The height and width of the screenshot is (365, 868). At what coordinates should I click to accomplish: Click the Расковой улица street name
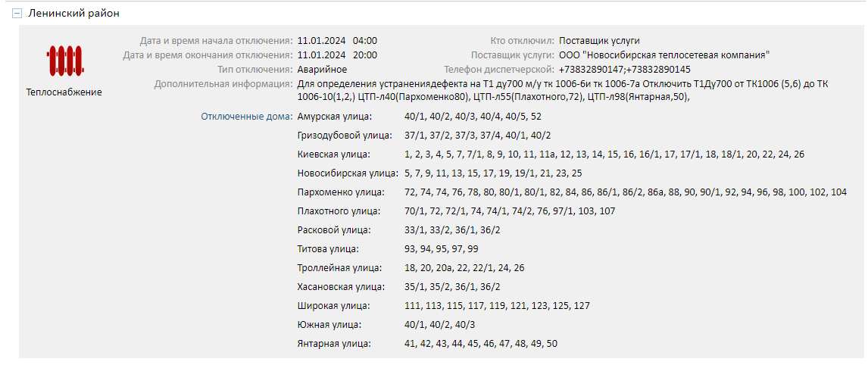coord(334,230)
